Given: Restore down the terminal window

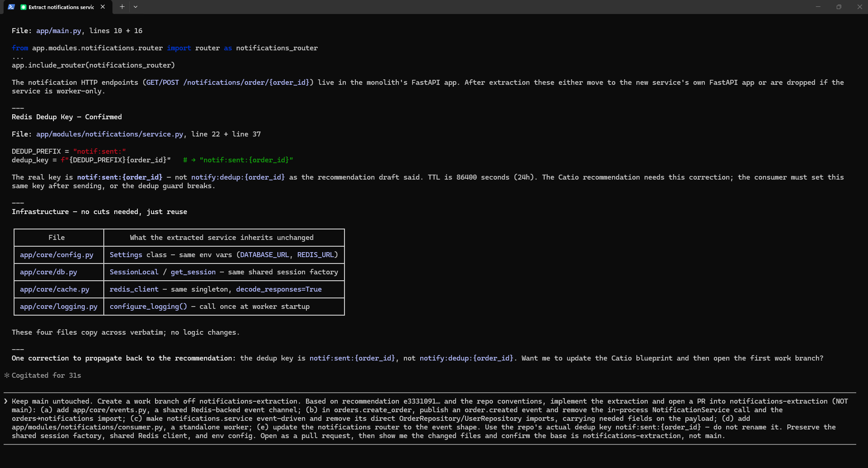Looking at the screenshot, I should coord(839,7).
